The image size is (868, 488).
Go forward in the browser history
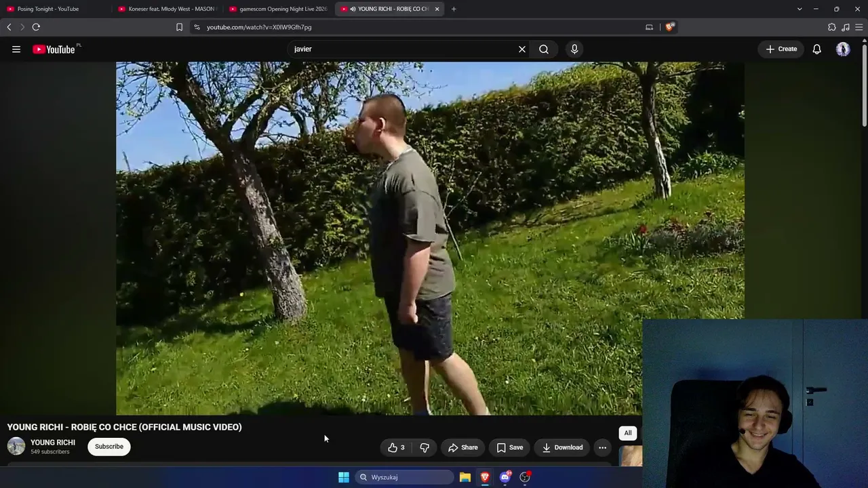22,27
